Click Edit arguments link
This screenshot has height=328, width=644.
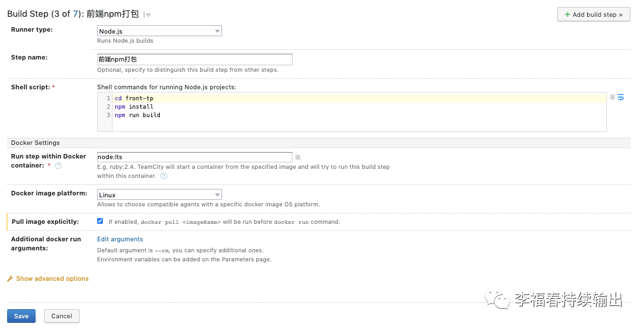(x=120, y=239)
